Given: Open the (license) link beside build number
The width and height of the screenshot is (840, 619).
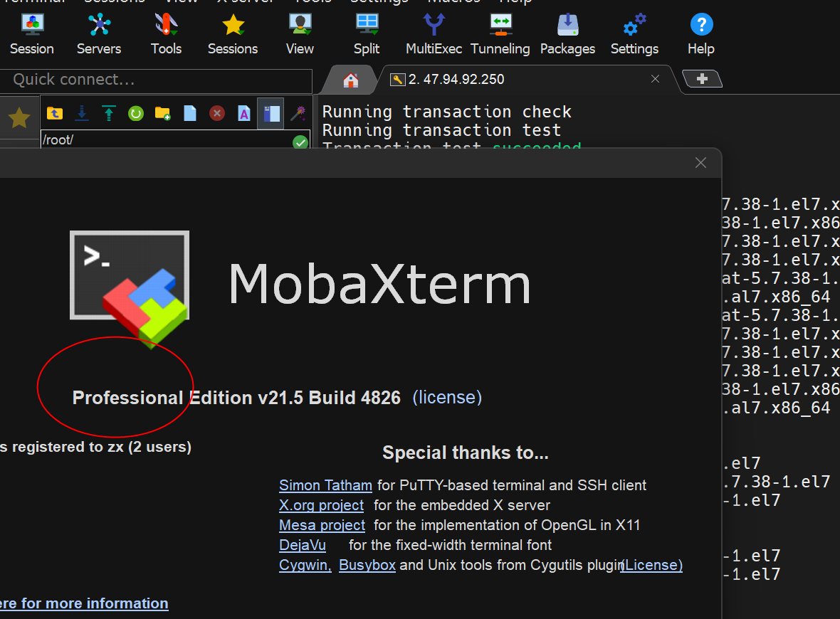Looking at the screenshot, I should point(447,397).
